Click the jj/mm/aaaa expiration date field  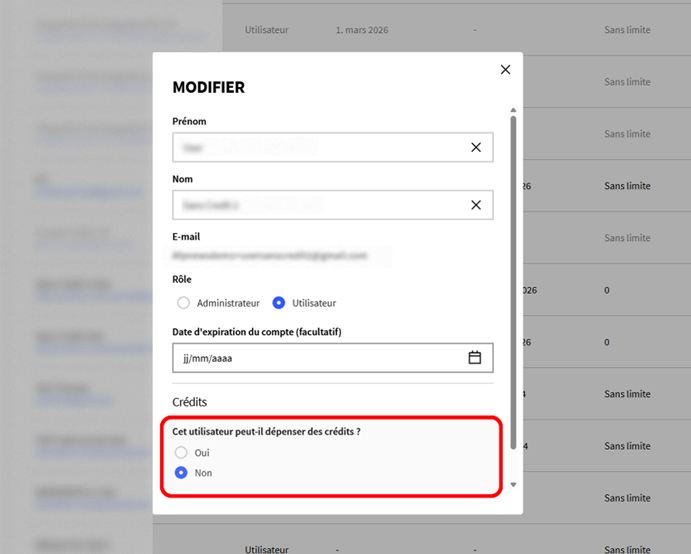coord(315,358)
